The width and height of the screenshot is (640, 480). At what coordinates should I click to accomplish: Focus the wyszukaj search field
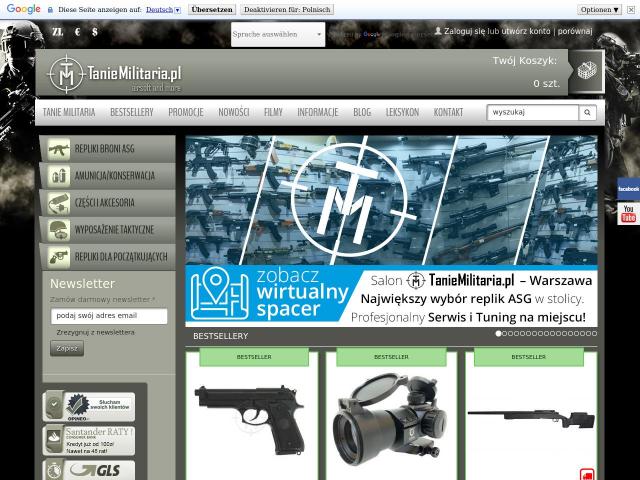(x=533, y=112)
